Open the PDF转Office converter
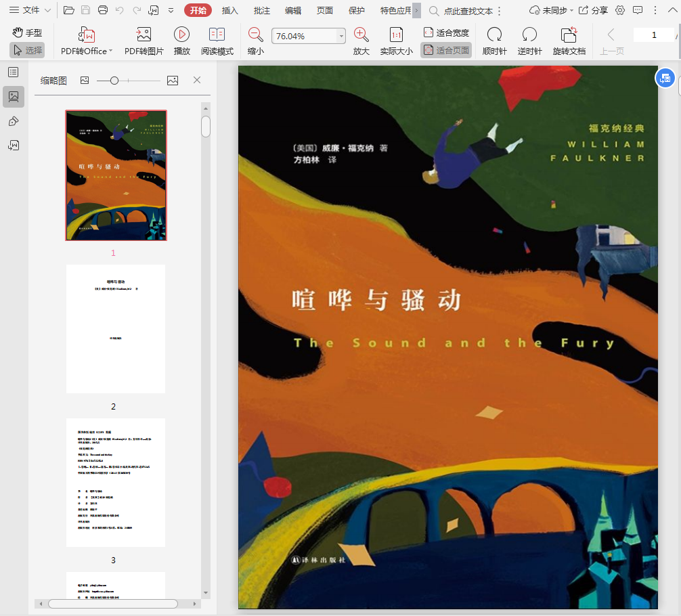Viewport: 681px width, 616px height. (x=87, y=41)
